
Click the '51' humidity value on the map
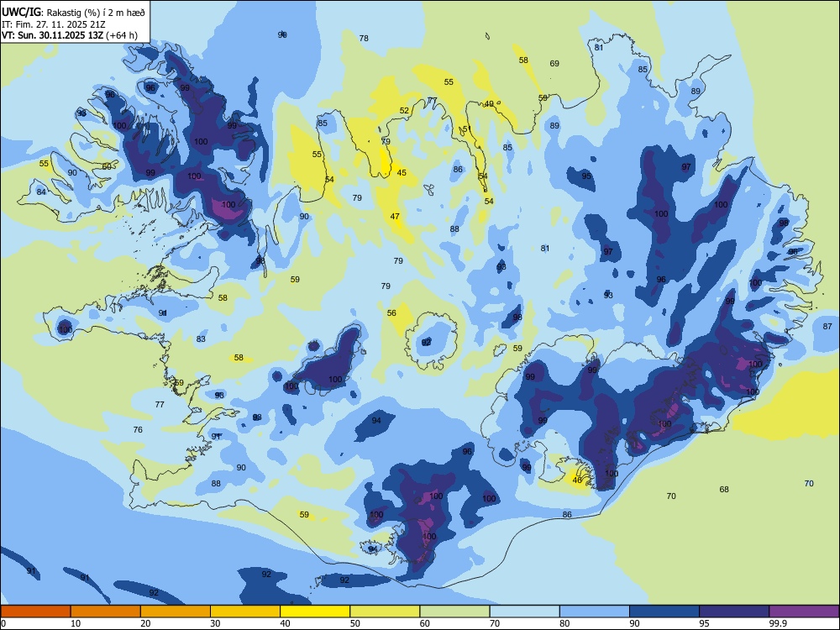[x=466, y=129]
